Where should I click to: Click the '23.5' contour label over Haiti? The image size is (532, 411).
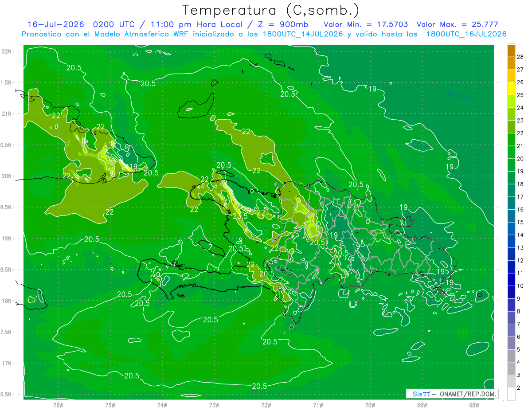coord(240,216)
